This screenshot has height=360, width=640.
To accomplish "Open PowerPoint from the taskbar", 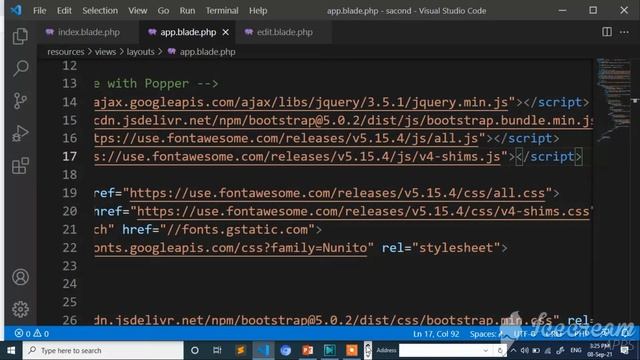I will pyautogui.click(x=307, y=350).
